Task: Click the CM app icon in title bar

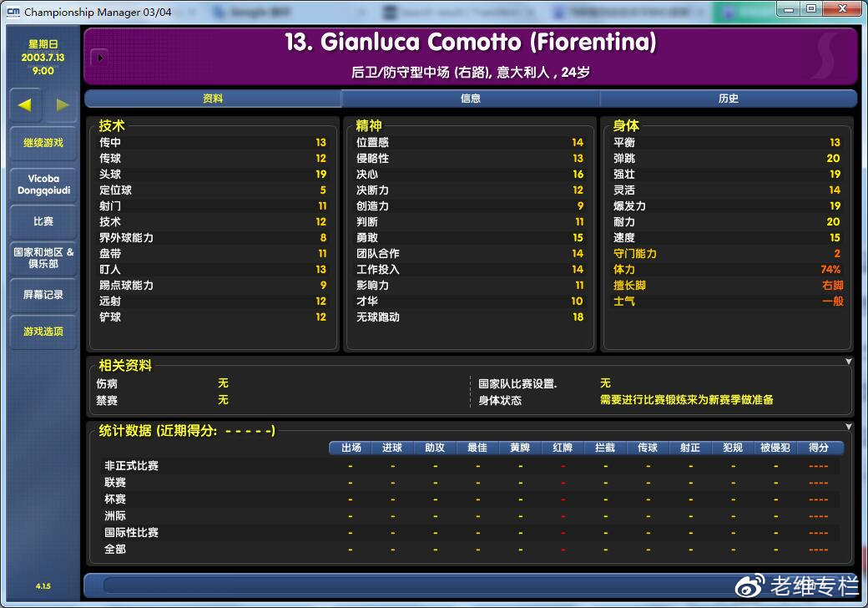Action: (13, 11)
